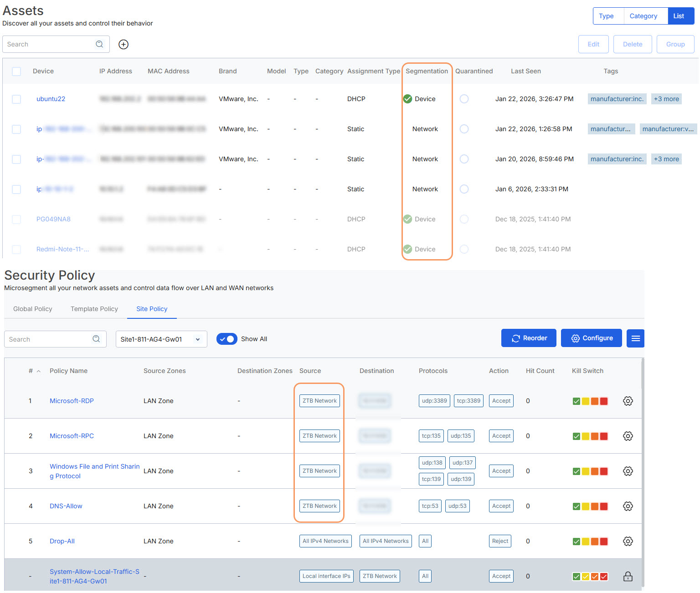Click the Reorder button
Image resolution: width=700 pixels, height=593 pixels.
pos(529,338)
